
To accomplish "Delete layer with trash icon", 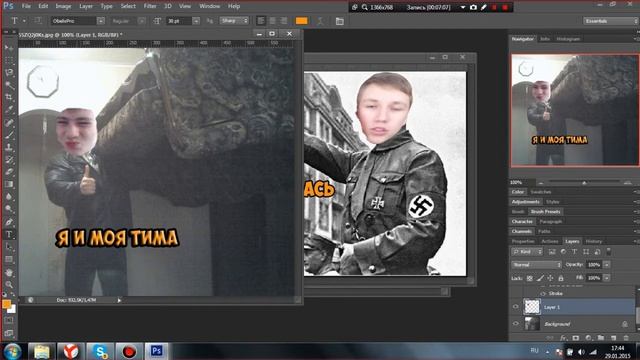I will [x=626, y=338].
